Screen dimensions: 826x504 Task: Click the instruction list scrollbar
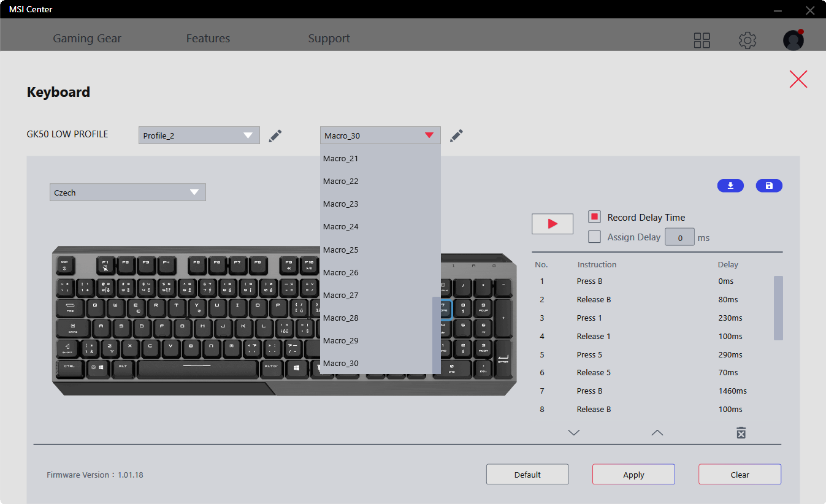click(x=778, y=308)
